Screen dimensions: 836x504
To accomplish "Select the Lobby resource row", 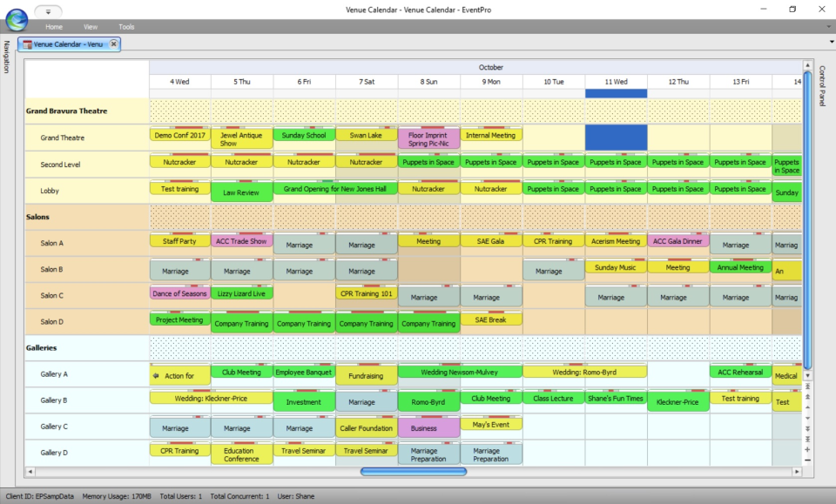I will click(87, 191).
